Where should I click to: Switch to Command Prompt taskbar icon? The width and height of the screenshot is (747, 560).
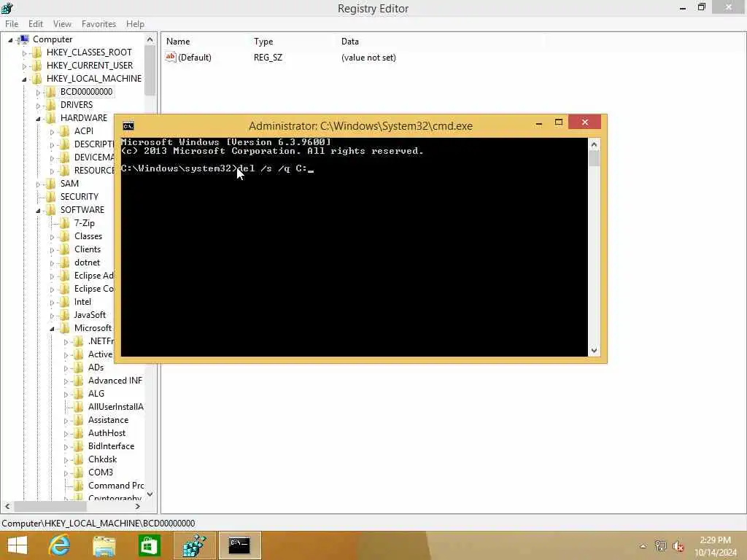[239, 545]
